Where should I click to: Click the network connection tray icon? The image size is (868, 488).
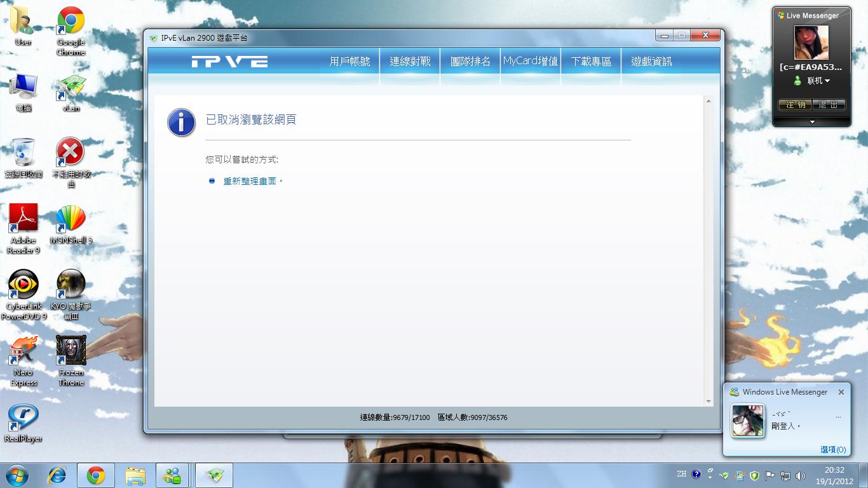[x=785, y=475]
